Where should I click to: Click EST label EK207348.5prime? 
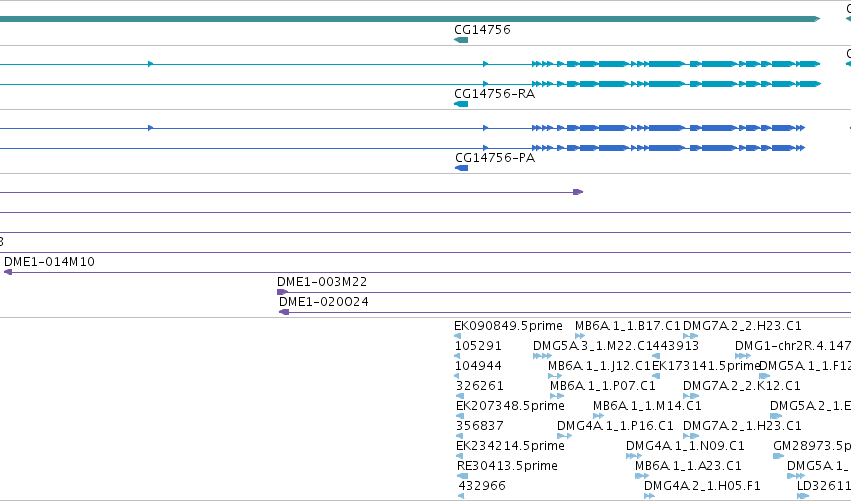click(510, 406)
